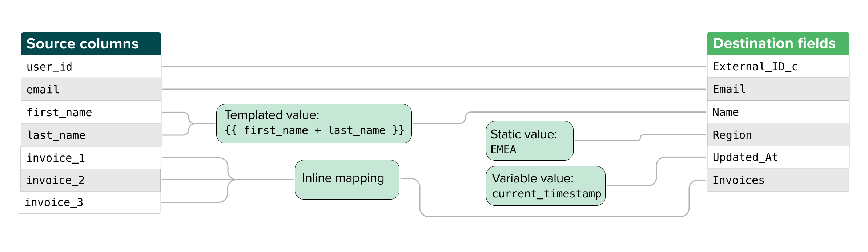Screen dimensions: 868x252
Task: Select the invoice_2 source row
Action: tap(90, 180)
